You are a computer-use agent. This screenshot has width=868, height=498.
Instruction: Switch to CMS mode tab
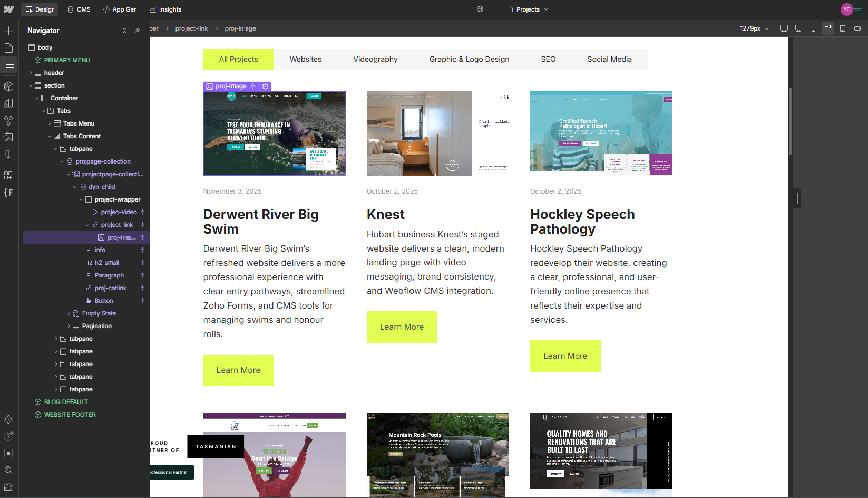coord(79,9)
